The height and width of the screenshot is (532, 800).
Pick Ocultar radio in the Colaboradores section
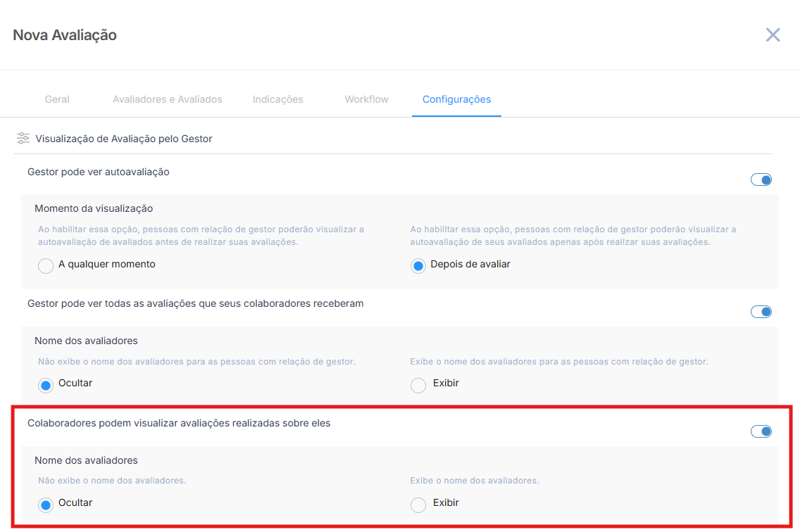[x=46, y=505]
